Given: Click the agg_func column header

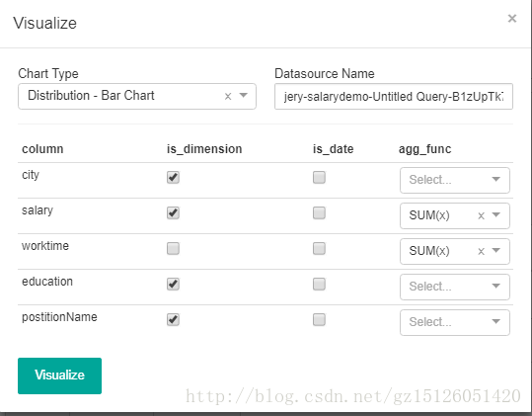Looking at the screenshot, I should pos(424,149).
